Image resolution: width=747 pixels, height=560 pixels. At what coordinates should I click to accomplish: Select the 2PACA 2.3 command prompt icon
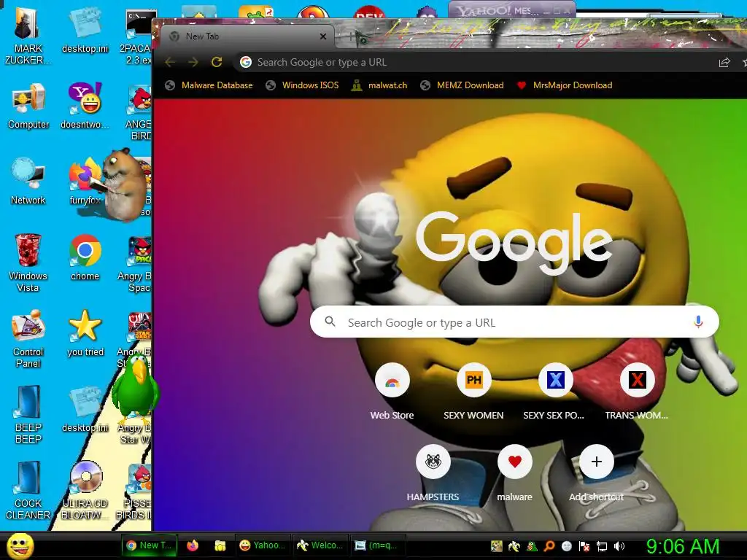(x=138, y=37)
